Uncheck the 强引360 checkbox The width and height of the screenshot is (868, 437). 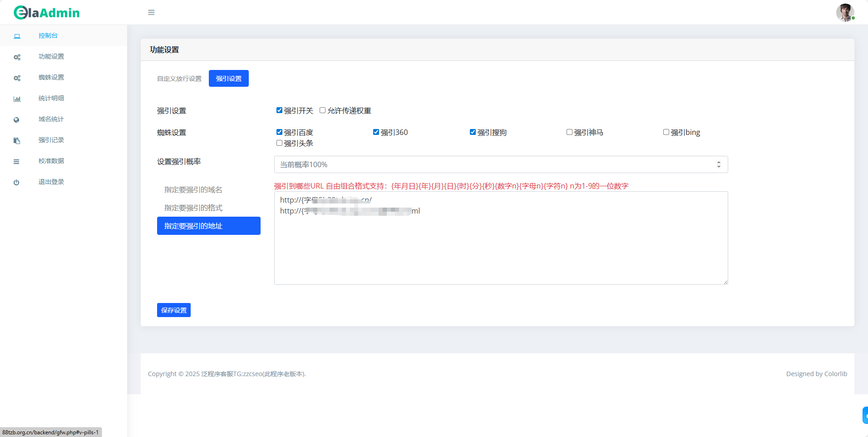(x=376, y=132)
